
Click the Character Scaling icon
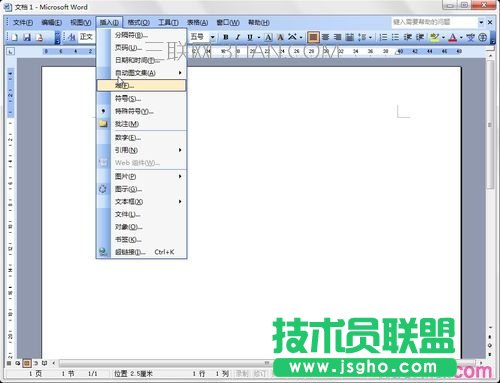coord(292,37)
